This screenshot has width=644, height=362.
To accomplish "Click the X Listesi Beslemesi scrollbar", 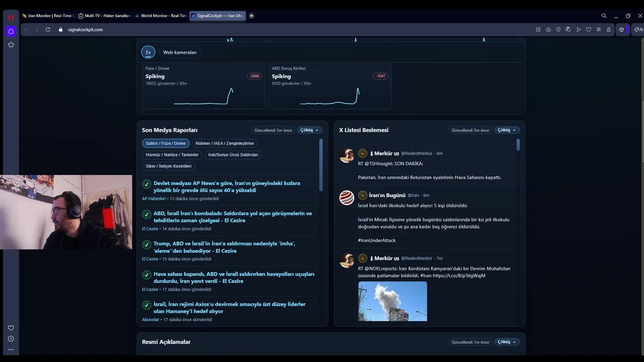I will pyautogui.click(x=518, y=145).
